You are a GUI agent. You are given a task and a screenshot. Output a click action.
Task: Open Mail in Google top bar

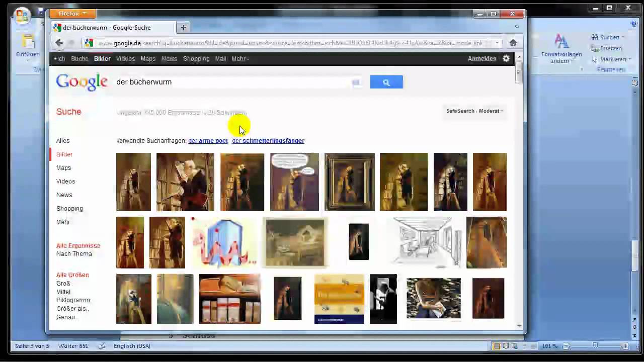220,59
